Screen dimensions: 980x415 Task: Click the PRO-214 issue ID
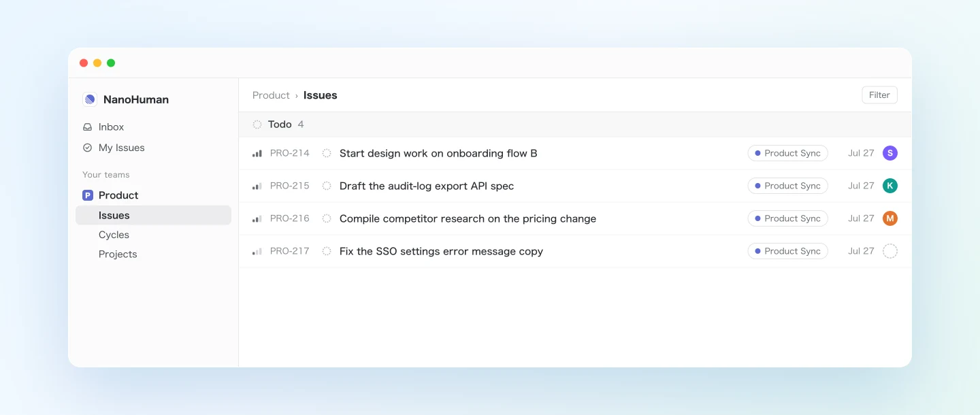tap(290, 153)
